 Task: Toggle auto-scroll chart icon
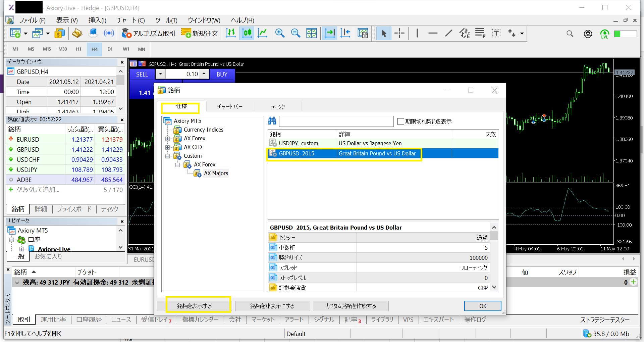pyautogui.click(x=330, y=33)
